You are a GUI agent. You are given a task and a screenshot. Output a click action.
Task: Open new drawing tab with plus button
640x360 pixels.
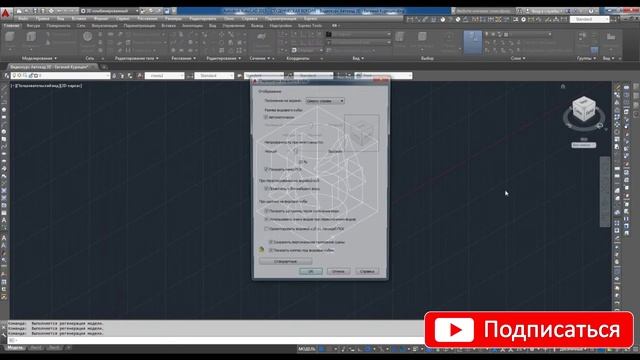[x=104, y=67]
